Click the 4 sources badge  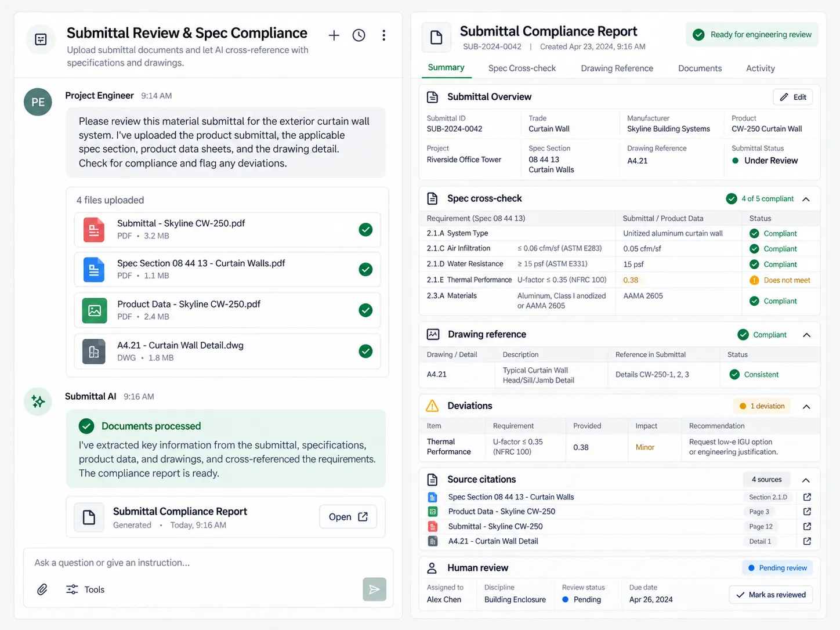766,480
